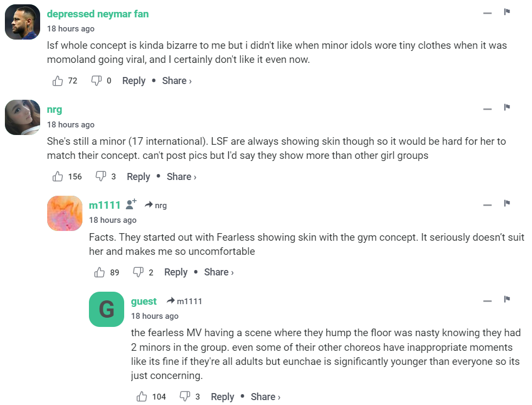Viewport: 532px width, 405px height.
Task: Open Share menu on guest's comment
Action: click(265, 397)
